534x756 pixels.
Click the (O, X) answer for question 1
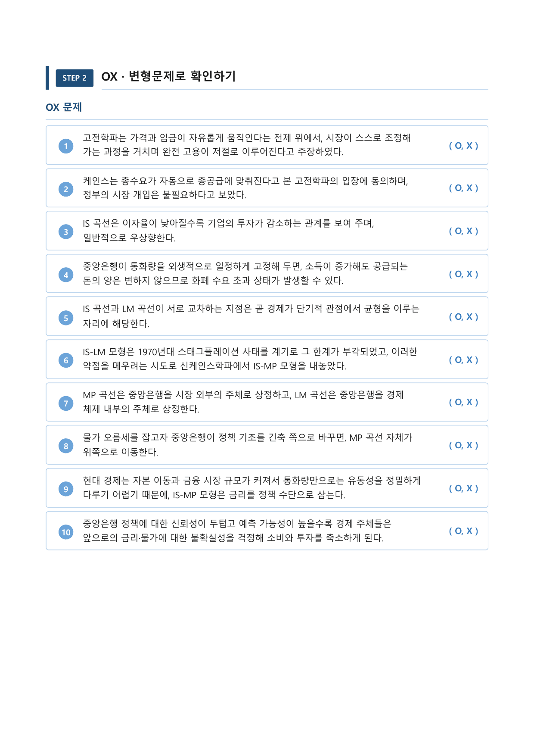pyautogui.click(x=463, y=146)
